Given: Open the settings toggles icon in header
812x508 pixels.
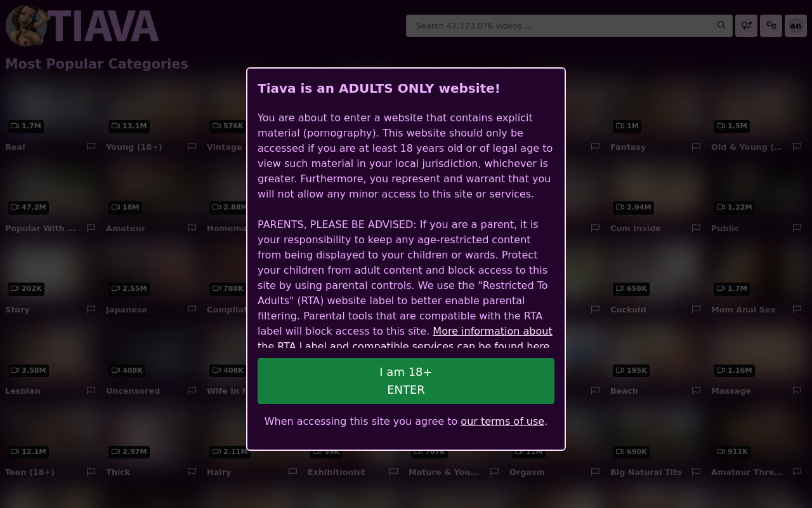Looking at the screenshot, I should 771,25.
